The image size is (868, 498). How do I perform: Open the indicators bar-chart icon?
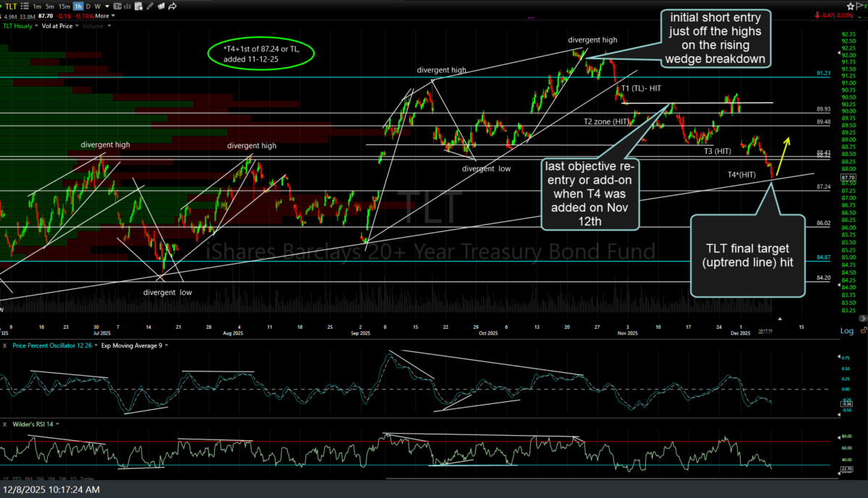(x=127, y=7)
